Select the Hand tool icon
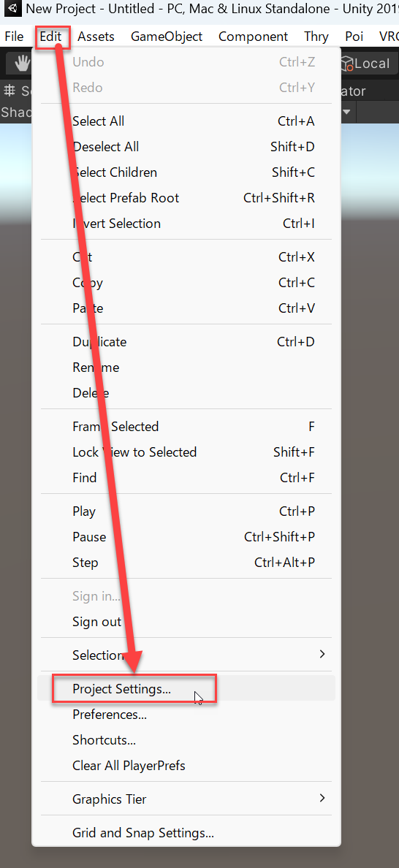The image size is (399, 868). [22, 64]
